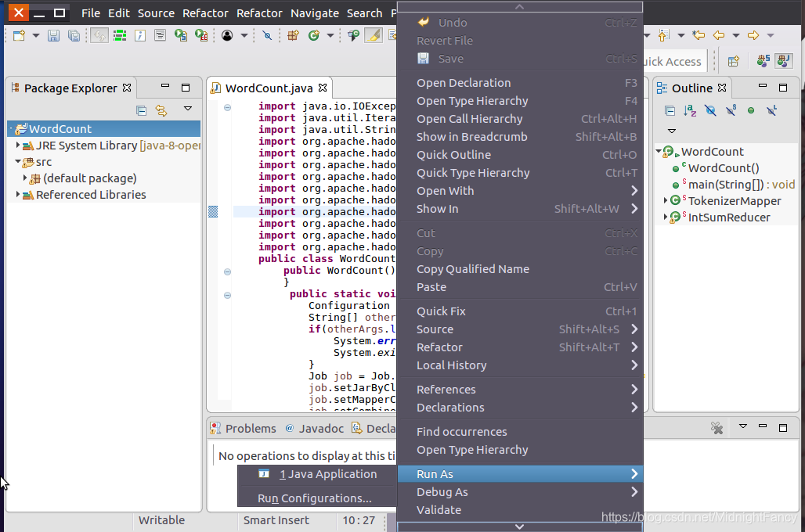Click the Save disk icon in toolbar

pyautogui.click(x=53, y=35)
